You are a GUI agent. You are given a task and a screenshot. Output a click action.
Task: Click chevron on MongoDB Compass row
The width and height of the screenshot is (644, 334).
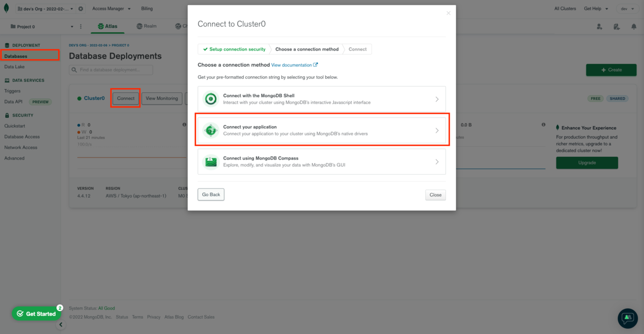click(437, 162)
